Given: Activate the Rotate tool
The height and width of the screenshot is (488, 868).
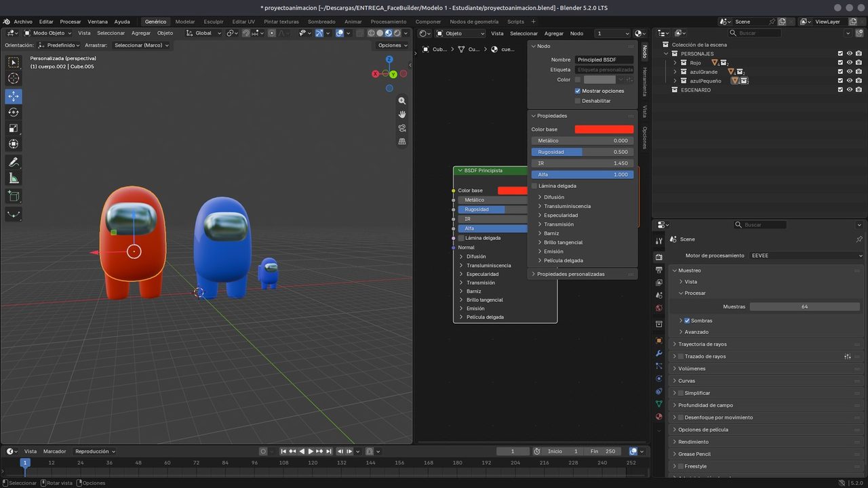Looking at the screenshot, I should pyautogui.click(x=14, y=113).
